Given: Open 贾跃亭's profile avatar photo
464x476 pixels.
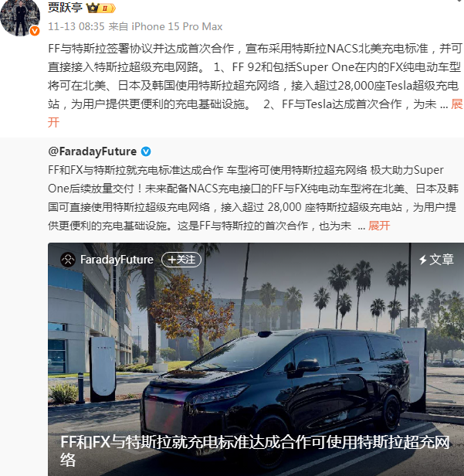Looking at the screenshot, I should [20, 17].
